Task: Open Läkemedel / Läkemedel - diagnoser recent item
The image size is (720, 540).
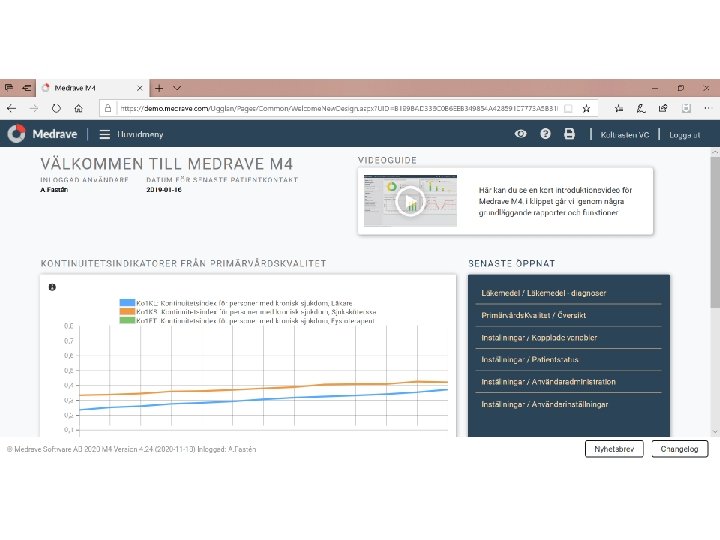Action: (x=544, y=293)
